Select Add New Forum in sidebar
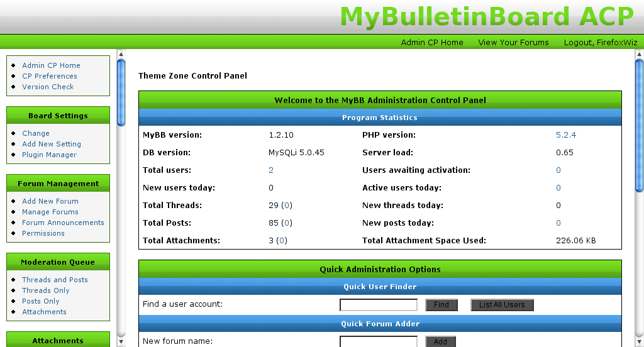 pos(50,201)
